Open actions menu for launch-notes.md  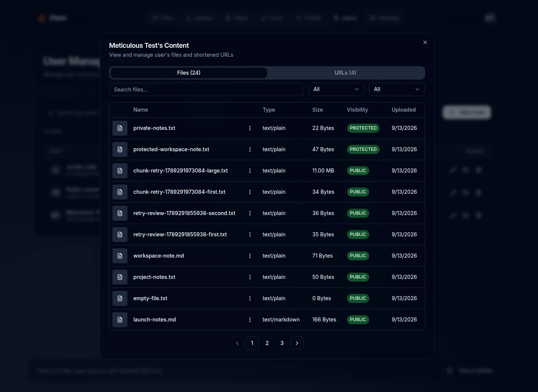(250, 320)
